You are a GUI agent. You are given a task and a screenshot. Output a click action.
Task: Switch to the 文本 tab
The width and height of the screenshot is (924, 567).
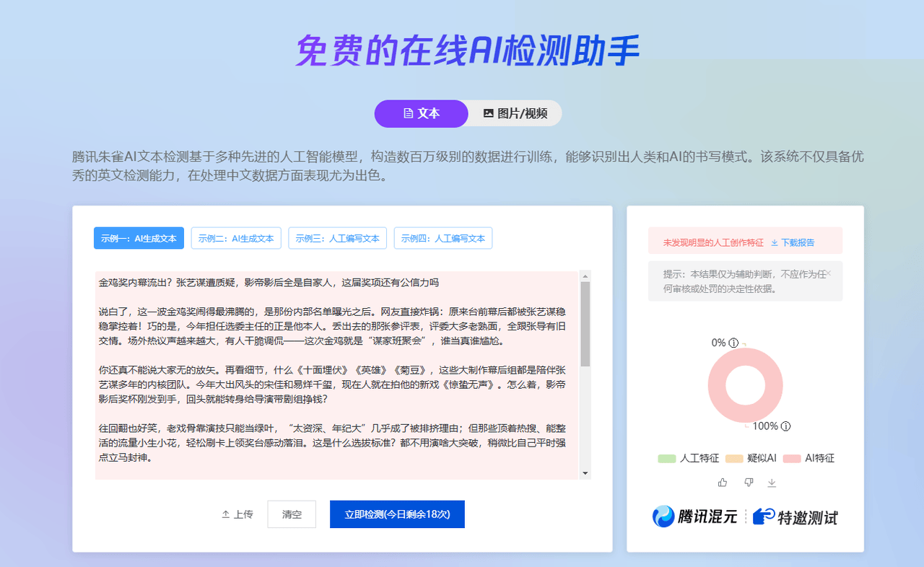pyautogui.click(x=422, y=113)
